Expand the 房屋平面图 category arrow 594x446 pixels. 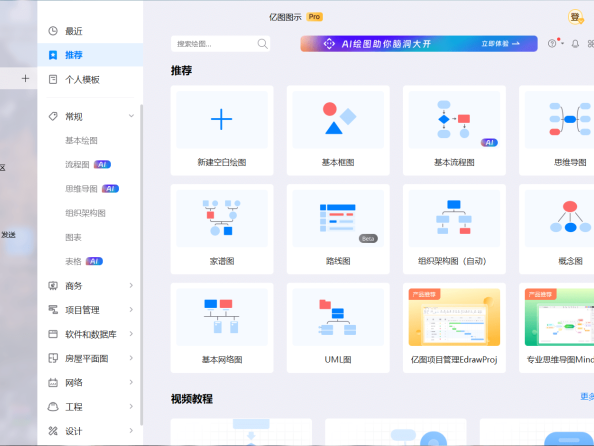[x=131, y=358]
